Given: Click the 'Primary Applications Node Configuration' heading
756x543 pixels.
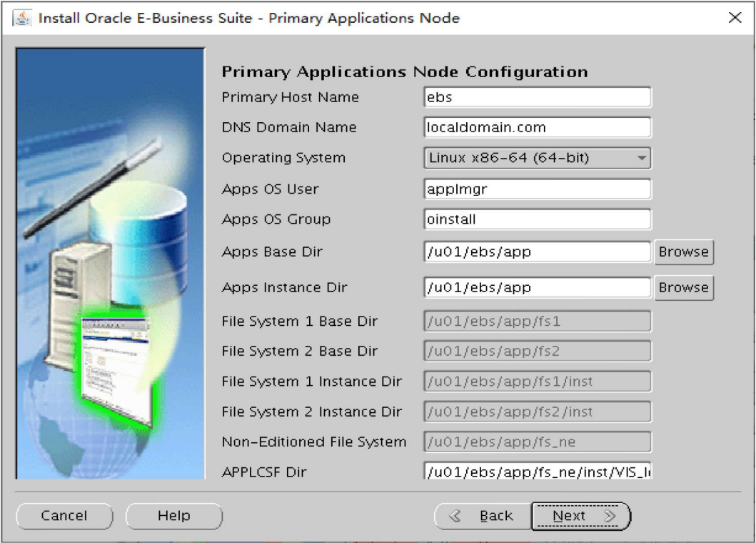Looking at the screenshot, I should point(405,72).
